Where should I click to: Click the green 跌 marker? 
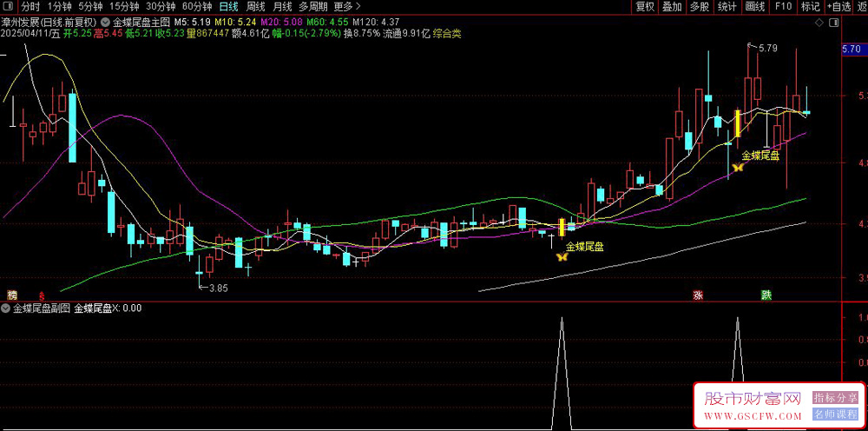pos(766,295)
